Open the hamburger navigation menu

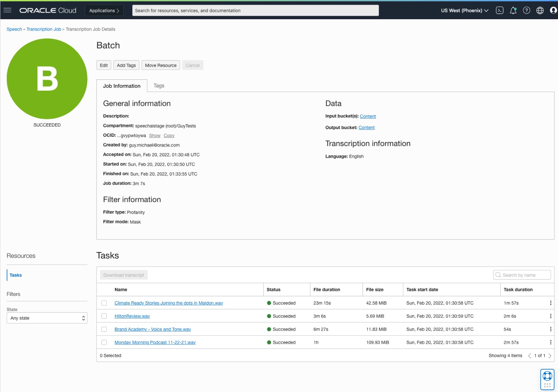7,10
